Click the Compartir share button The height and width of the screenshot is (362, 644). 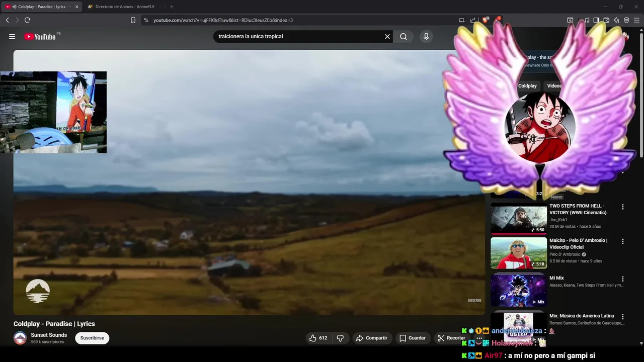[x=372, y=338]
